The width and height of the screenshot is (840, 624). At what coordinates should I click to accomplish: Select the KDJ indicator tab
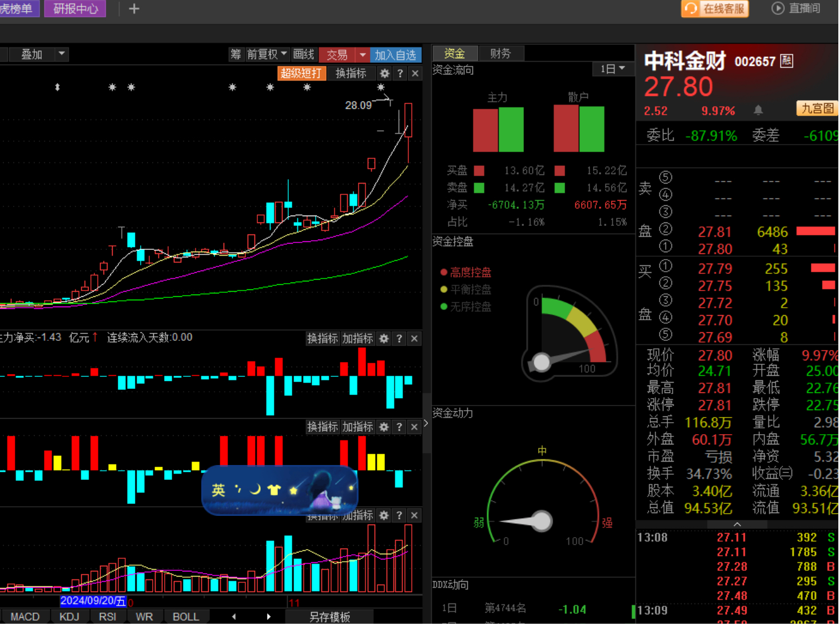click(69, 617)
